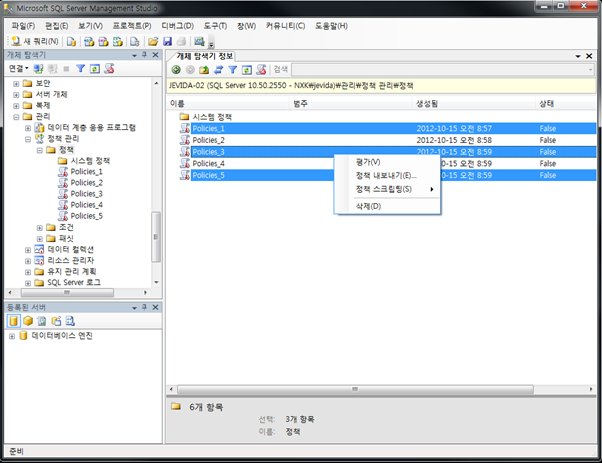602x463 pixels.
Task: Click the details pane horizontal scrollbar
Action: 355,389
